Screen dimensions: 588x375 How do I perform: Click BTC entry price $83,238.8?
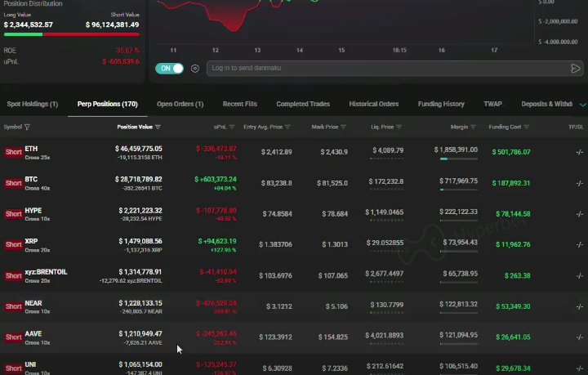click(x=277, y=183)
